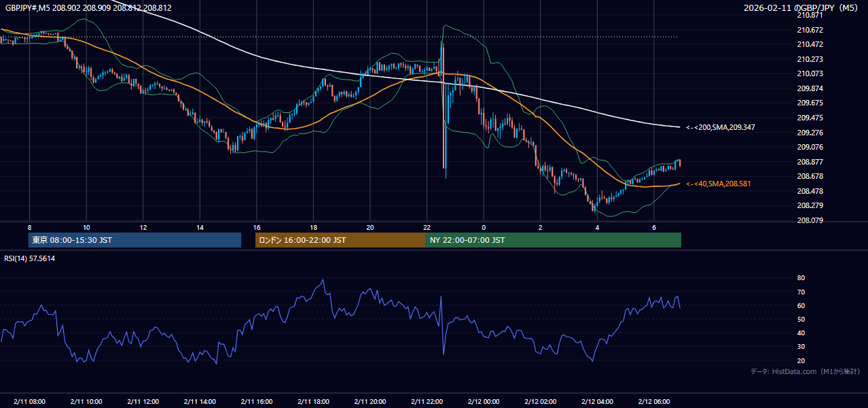Click RSI scale value 30
The width and height of the screenshot is (868, 408).
pos(801,347)
